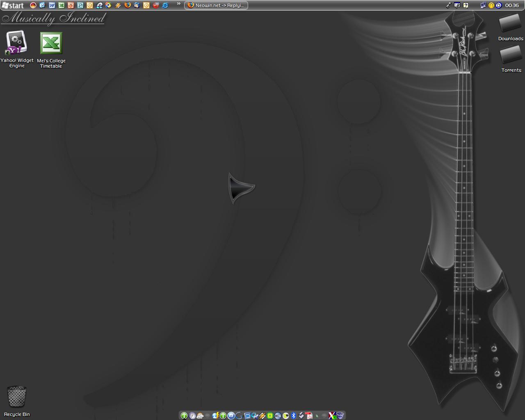Launch Excel from the quick launch bar

[61, 5]
